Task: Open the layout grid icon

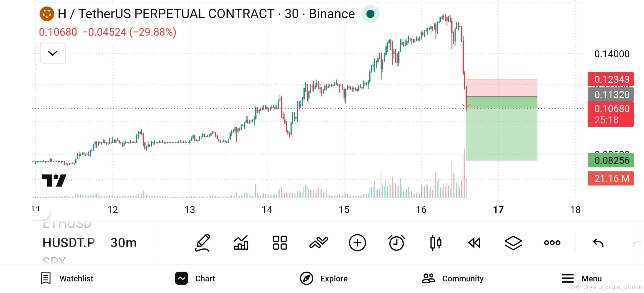Action: coord(280,243)
